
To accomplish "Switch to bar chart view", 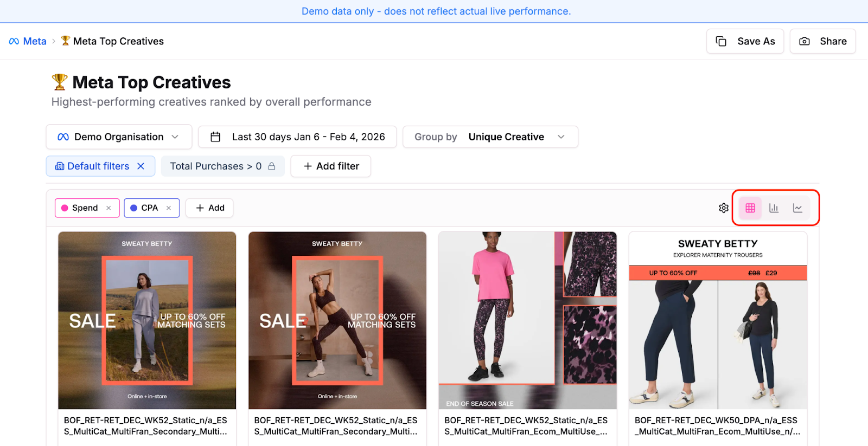I will [774, 208].
